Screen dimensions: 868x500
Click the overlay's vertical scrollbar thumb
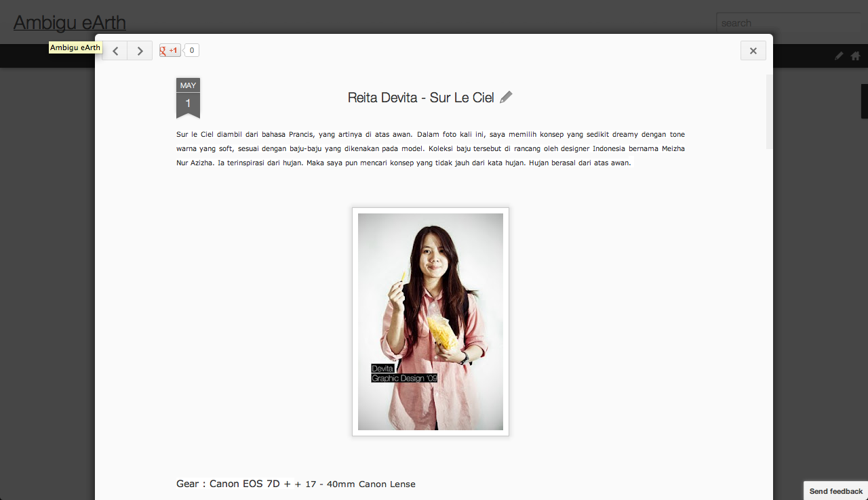pyautogui.click(x=768, y=112)
